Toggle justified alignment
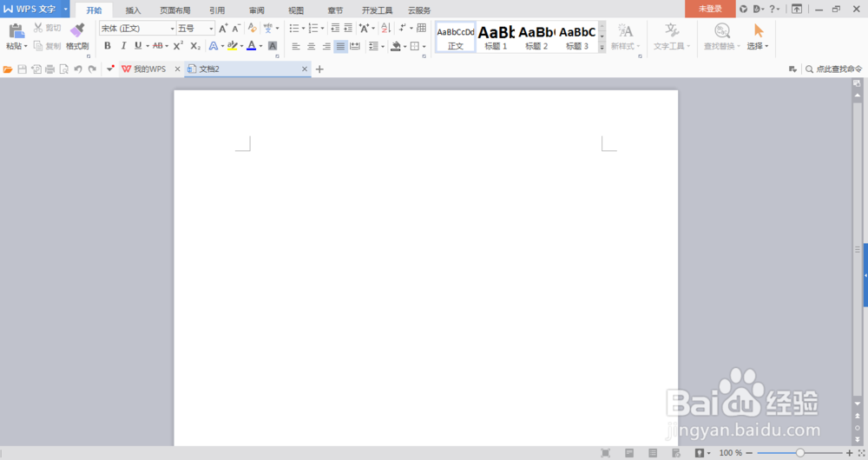This screenshot has width=868, height=460. [340, 47]
